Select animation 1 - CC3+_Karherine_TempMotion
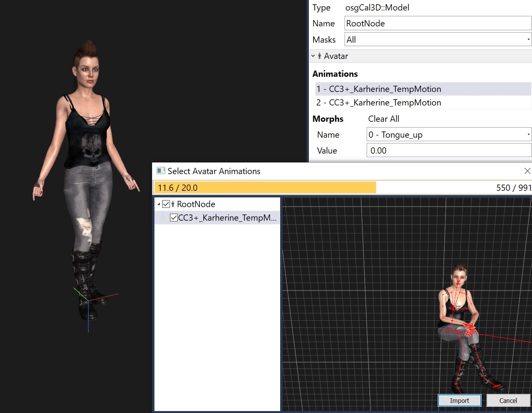The height and width of the screenshot is (413, 532). 379,89
